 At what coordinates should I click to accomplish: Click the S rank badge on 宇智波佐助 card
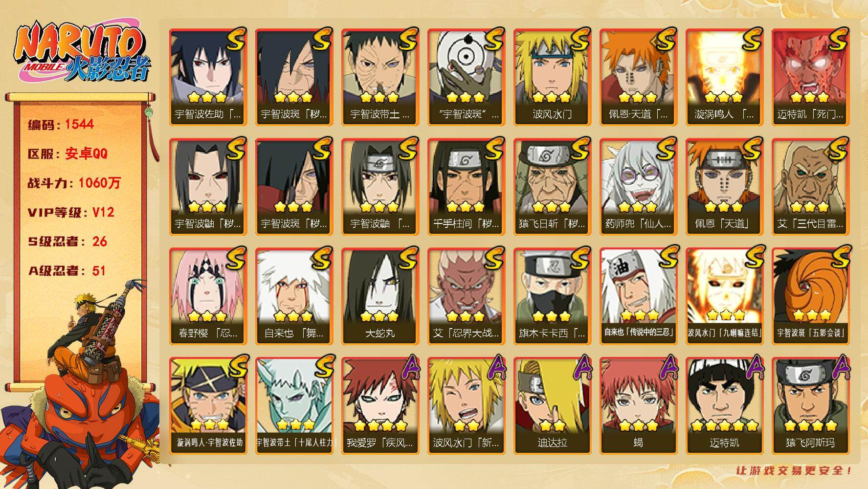click(235, 39)
